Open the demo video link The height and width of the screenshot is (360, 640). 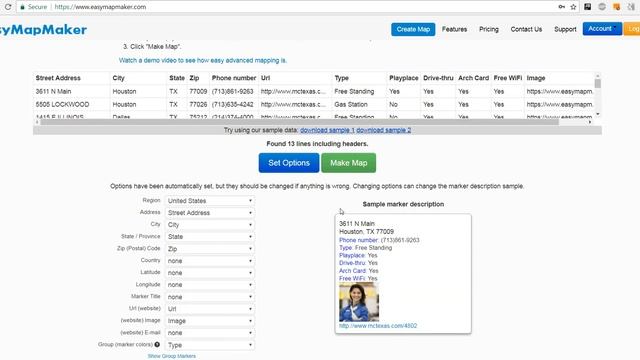[x=203, y=60]
